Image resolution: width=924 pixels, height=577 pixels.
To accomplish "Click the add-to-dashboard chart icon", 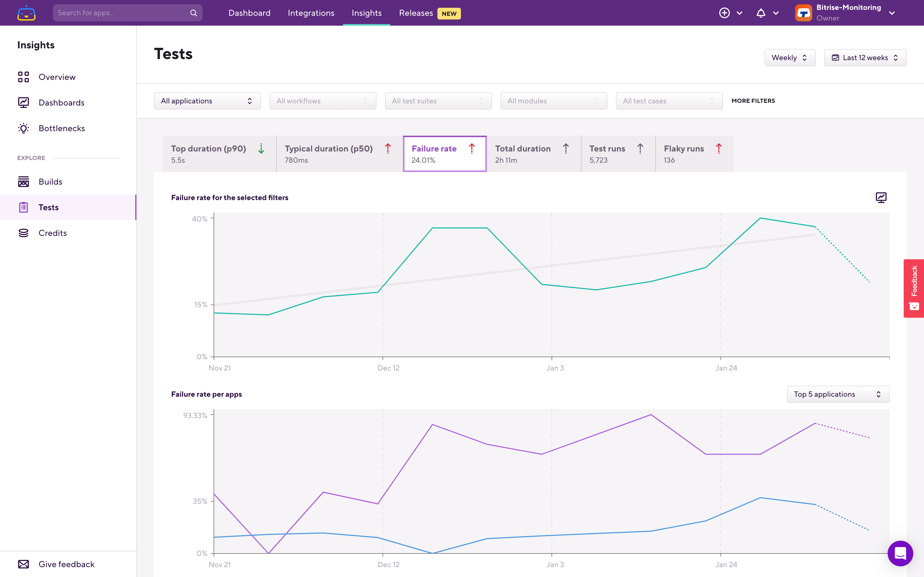I will (x=881, y=197).
